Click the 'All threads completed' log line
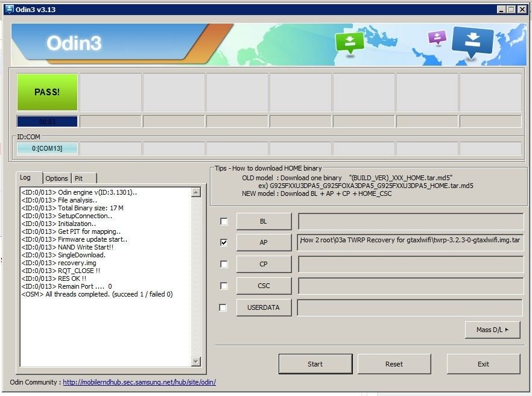This screenshot has width=532, height=396. [x=97, y=294]
